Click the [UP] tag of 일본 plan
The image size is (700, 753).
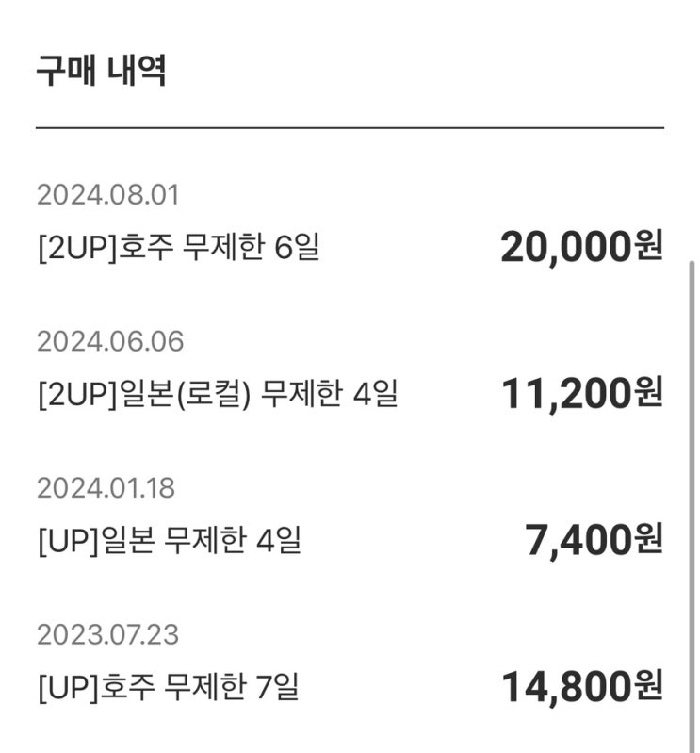tap(68, 541)
